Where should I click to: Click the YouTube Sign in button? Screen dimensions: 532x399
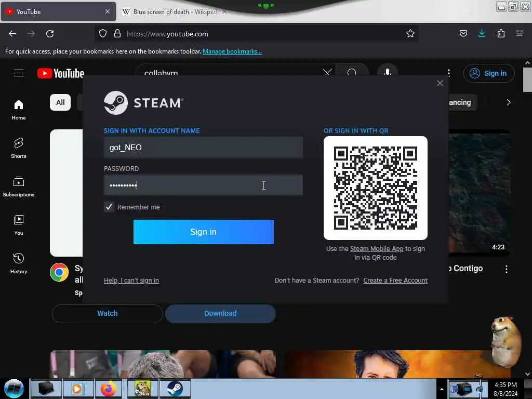(489, 73)
